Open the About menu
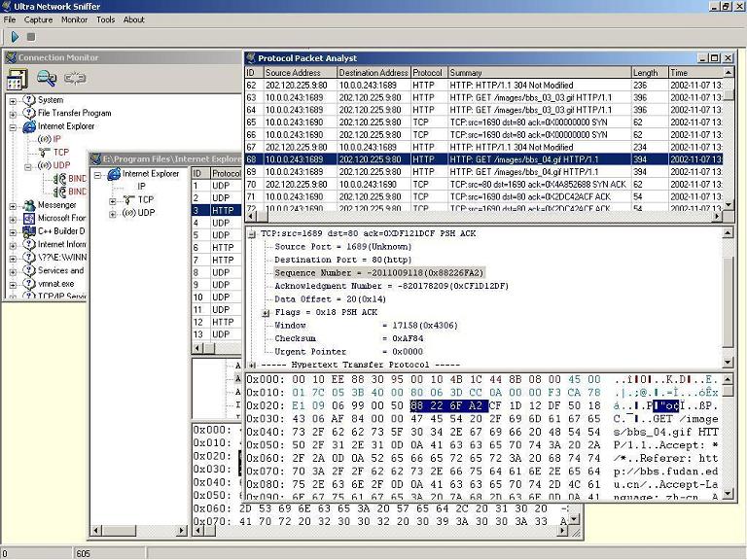747x560 pixels. (134, 19)
